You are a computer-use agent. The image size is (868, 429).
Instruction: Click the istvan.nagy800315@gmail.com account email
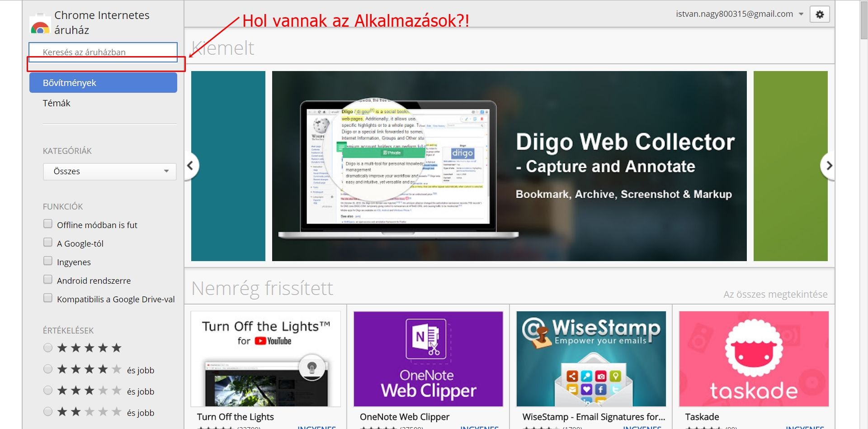(x=734, y=14)
